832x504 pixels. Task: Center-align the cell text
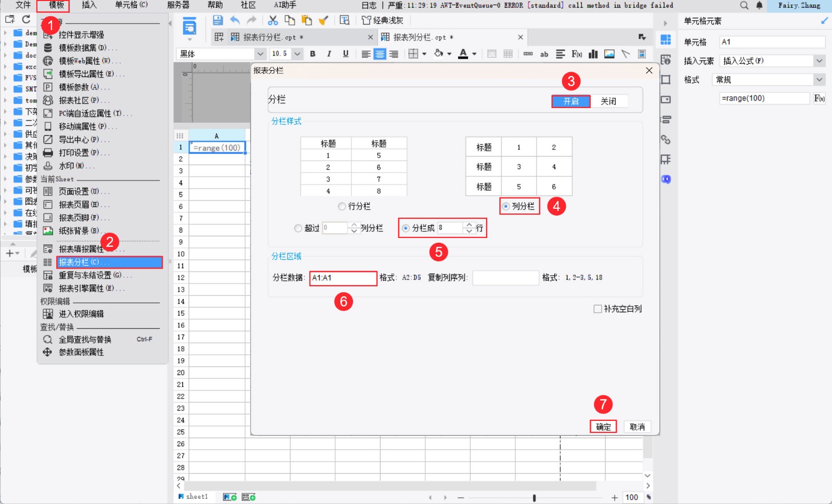(380, 54)
